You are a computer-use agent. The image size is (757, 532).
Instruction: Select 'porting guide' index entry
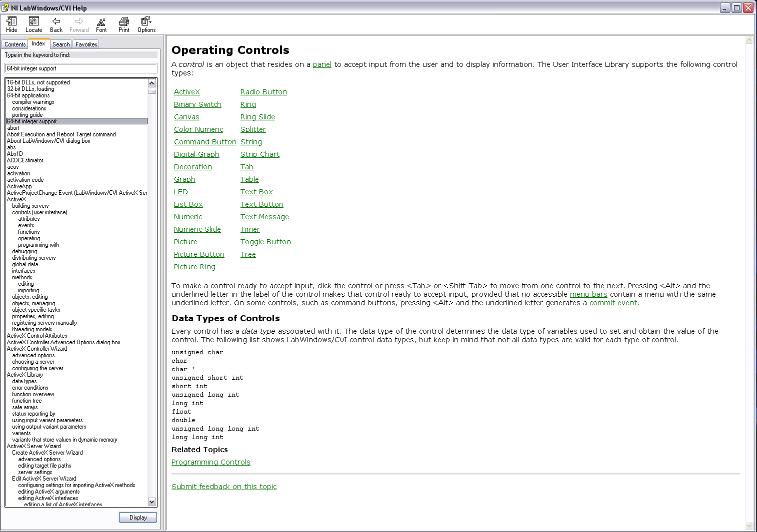coord(27,115)
